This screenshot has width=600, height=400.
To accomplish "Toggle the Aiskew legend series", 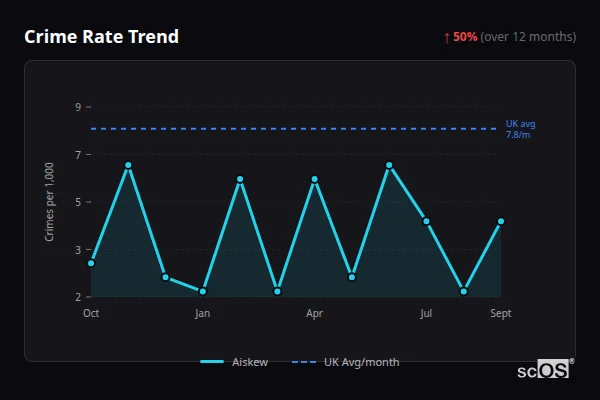I will (x=234, y=362).
